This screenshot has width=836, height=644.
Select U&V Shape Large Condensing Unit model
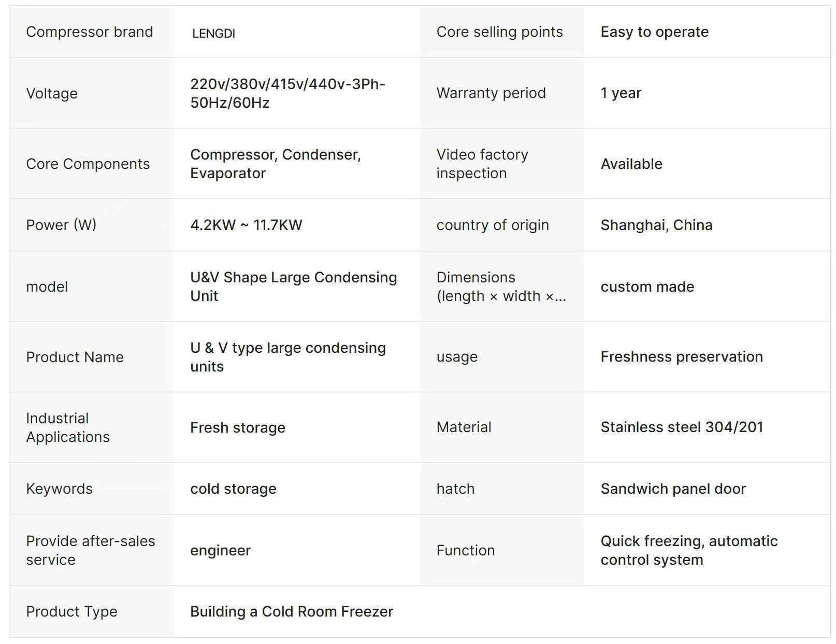coord(294,287)
